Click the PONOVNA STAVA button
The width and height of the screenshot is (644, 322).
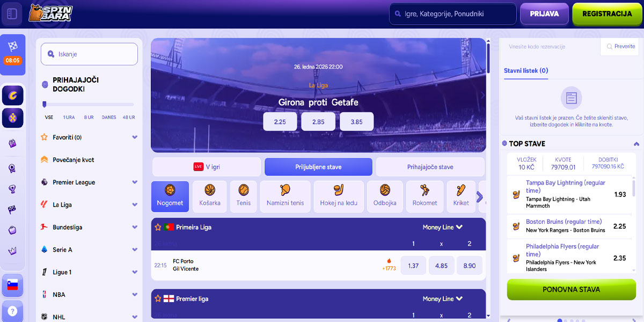pos(571,289)
